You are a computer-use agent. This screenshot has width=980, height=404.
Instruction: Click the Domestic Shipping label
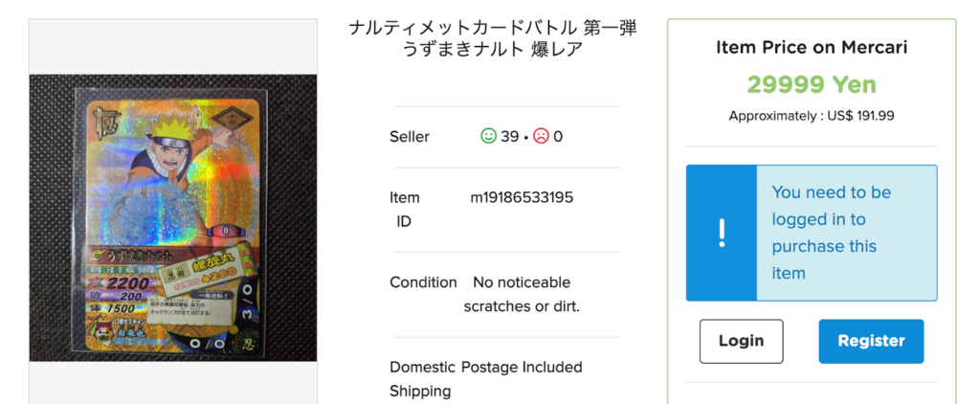pos(421,379)
